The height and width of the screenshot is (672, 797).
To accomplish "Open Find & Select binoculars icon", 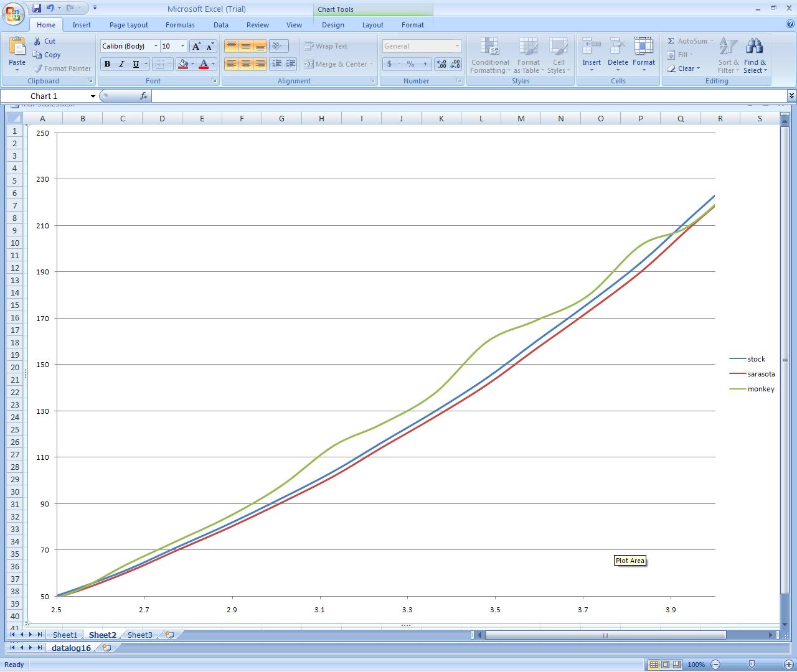I will pyautogui.click(x=754, y=47).
